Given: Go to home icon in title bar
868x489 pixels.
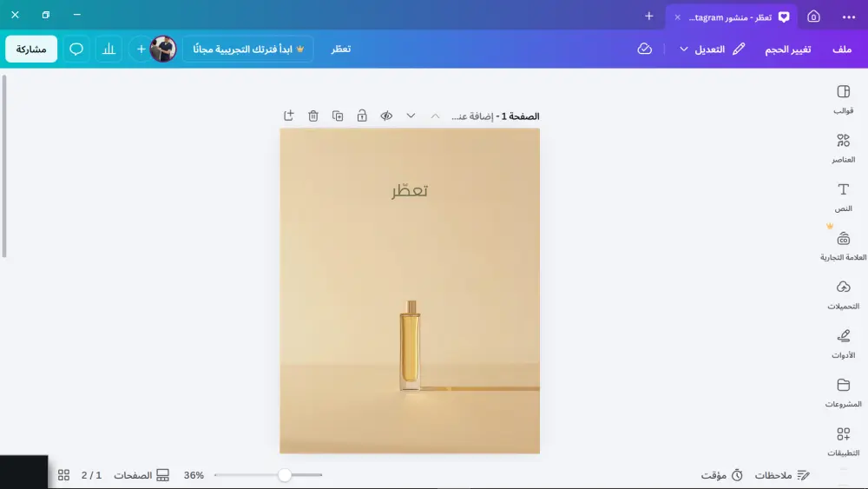Looking at the screenshot, I should coord(813,17).
